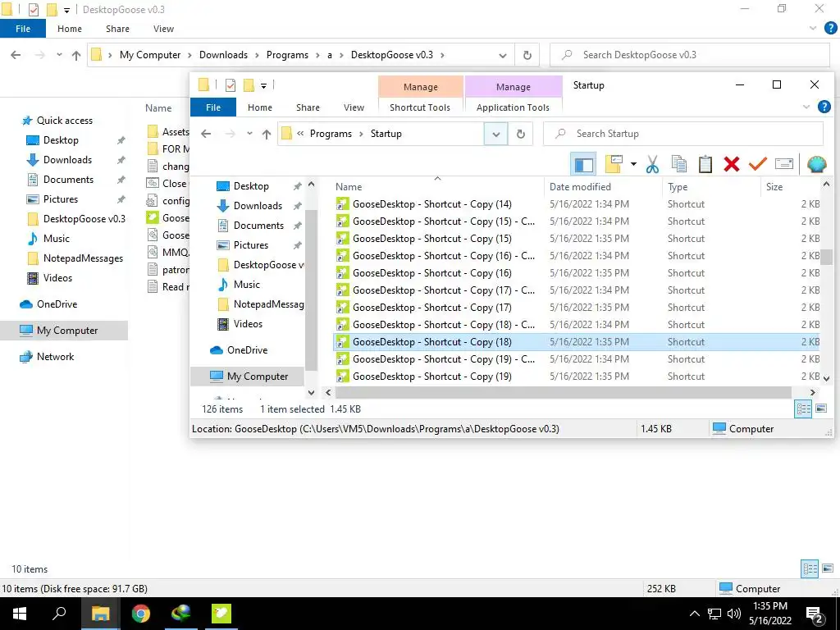Click the orange checkmark Properties icon
840x630 pixels.
757,164
